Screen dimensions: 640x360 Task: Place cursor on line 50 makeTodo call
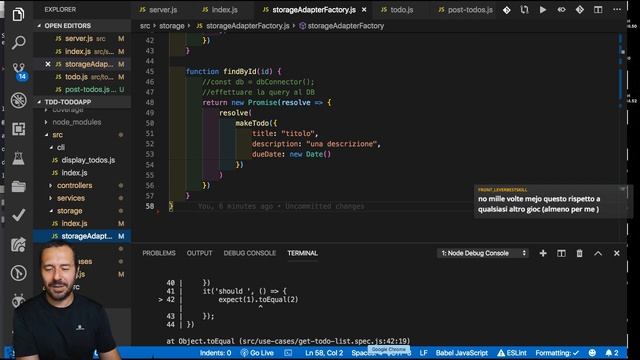coord(256,123)
